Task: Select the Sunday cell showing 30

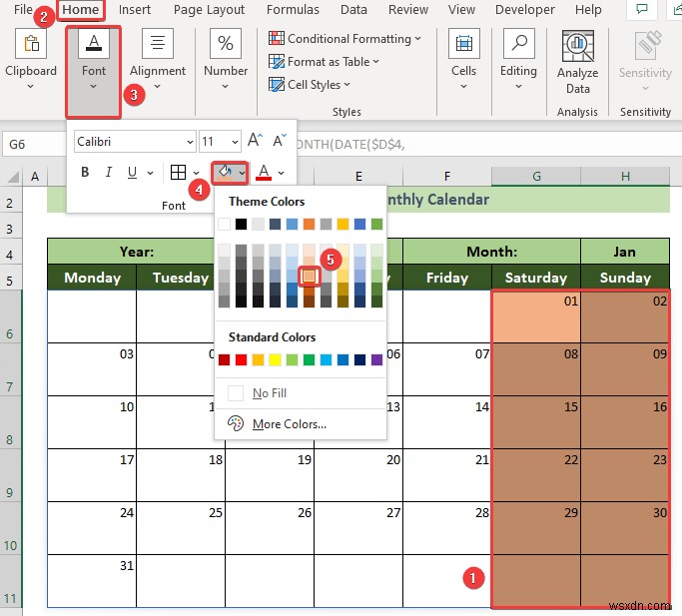Action: coord(625,528)
